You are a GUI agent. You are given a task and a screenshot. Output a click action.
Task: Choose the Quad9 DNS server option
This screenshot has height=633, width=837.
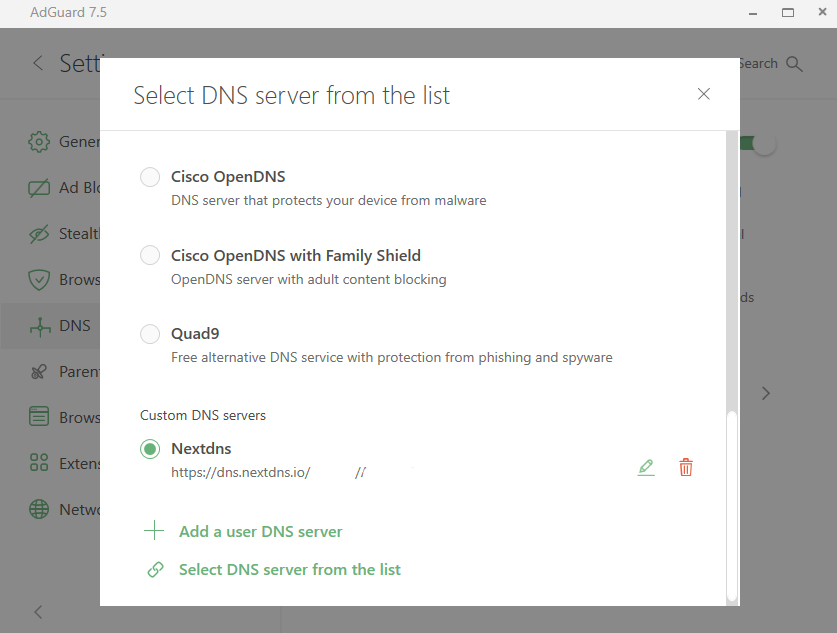click(150, 333)
